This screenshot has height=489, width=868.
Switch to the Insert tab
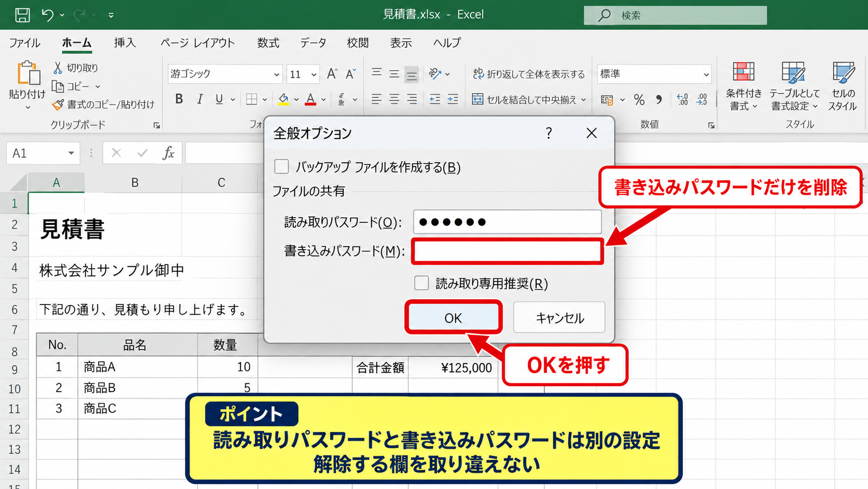pos(125,43)
